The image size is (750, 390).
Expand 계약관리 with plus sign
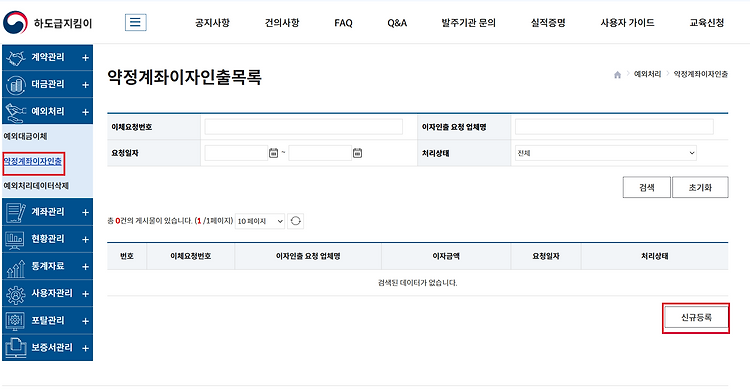click(85, 58)
